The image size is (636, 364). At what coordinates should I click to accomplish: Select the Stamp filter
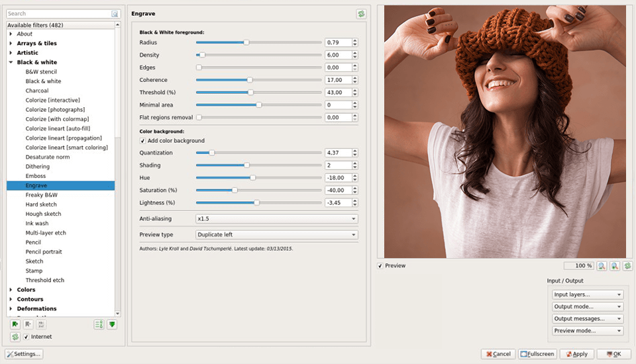pyautogui.click(x=34, y=271)
